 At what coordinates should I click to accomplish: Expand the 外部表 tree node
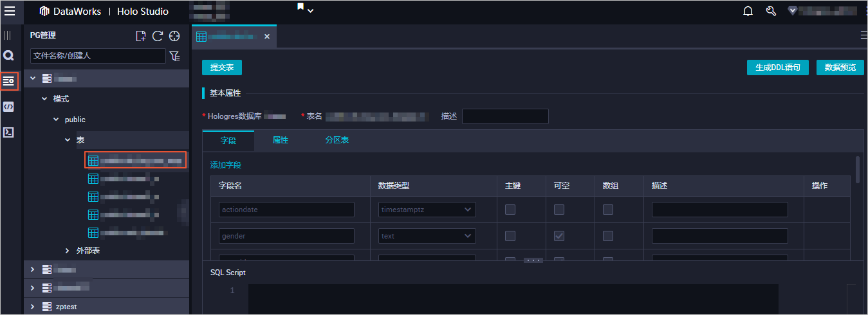68,250
